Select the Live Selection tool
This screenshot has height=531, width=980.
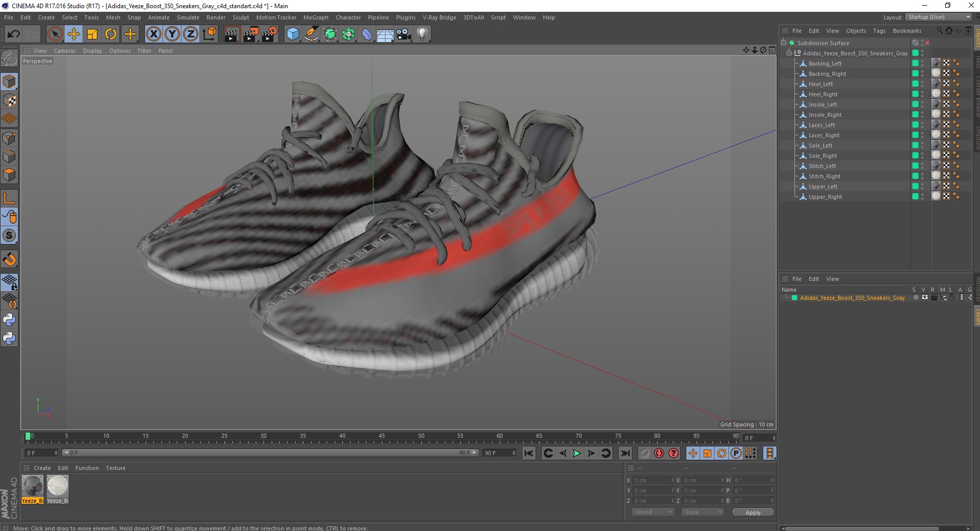click(55, 34)
